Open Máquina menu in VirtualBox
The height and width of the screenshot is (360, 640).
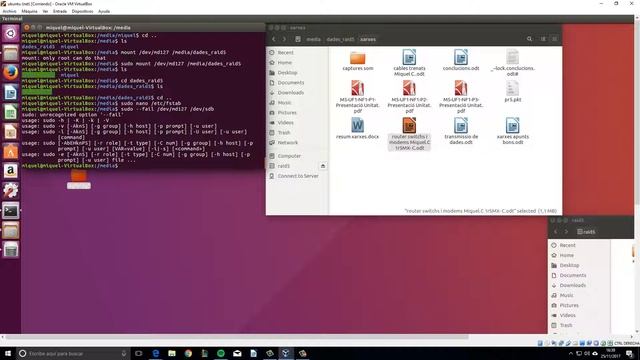coord(29,11)
